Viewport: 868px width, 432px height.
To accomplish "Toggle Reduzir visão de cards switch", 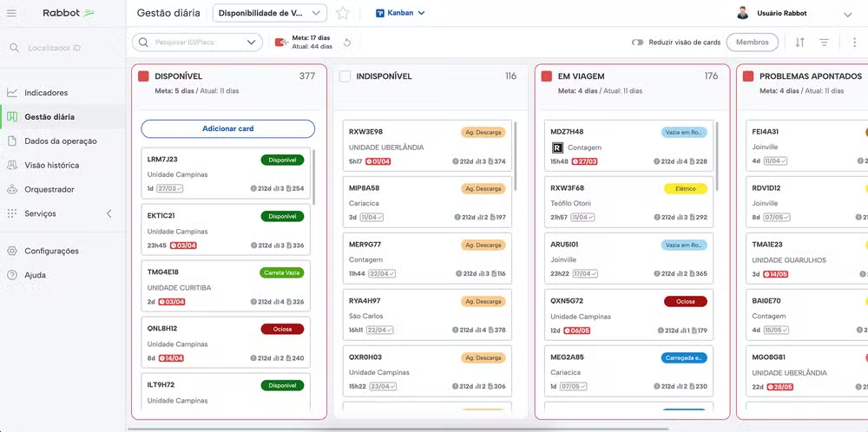I will [638, 43].
